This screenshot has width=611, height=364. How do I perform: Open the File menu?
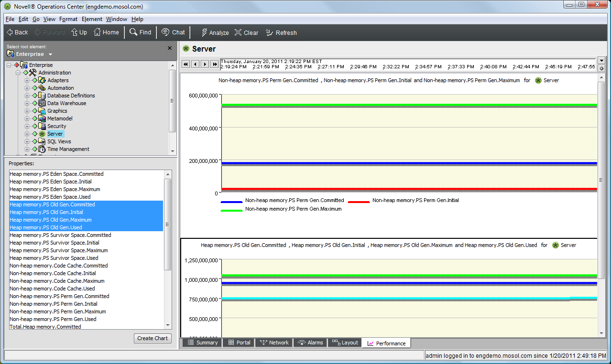pyautogui.click(x=10, y=19)
